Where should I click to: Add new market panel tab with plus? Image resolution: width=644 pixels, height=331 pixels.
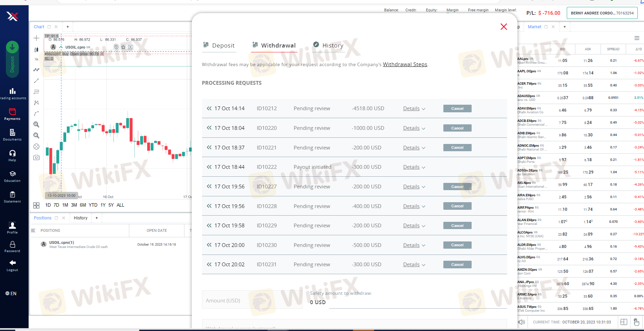pyautogui.click(x=564, y=27)
